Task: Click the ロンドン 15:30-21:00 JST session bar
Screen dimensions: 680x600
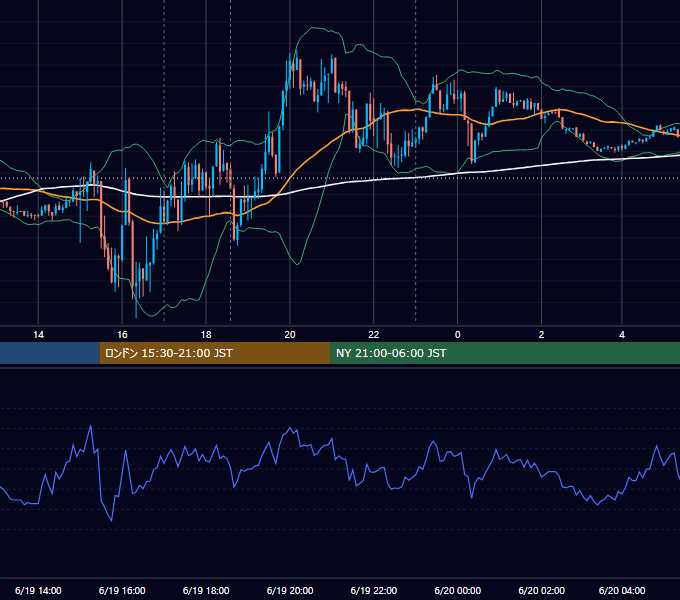Action: pyautogui.click(x=215, y=353)
